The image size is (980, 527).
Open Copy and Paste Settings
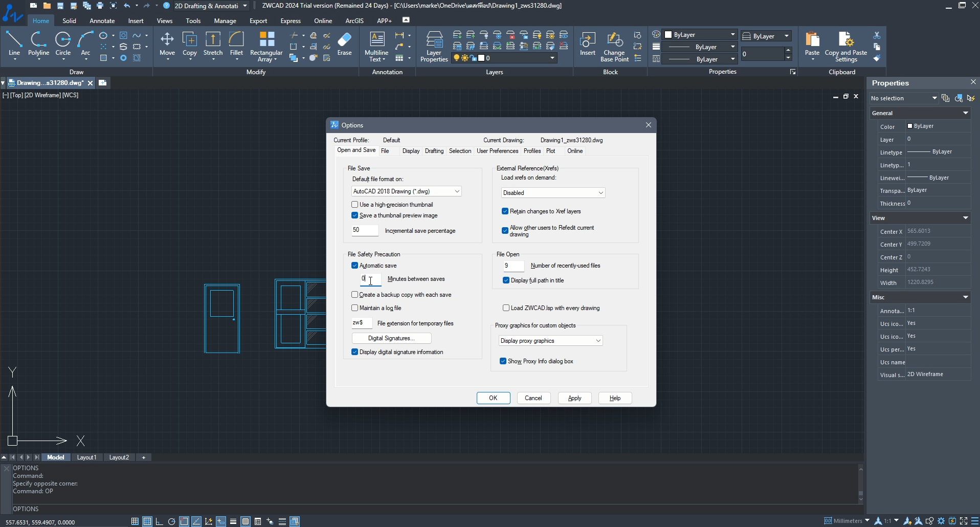click(x=846, y=47)
